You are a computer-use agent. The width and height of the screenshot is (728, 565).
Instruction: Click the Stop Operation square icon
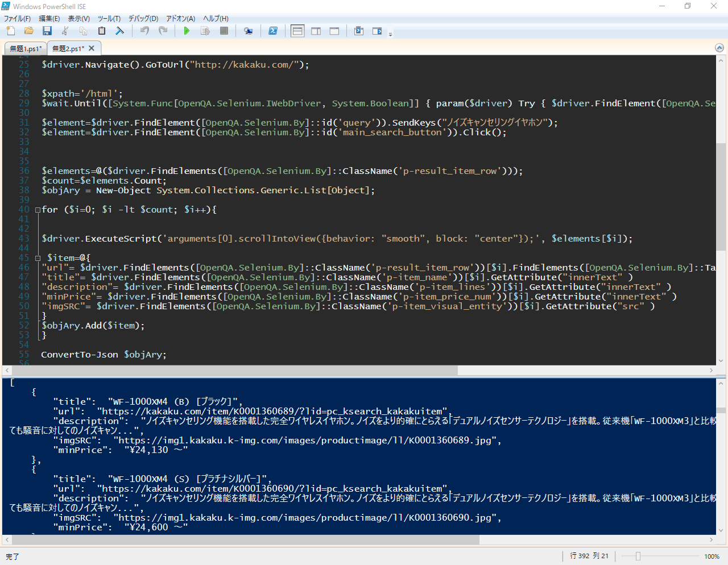coord(224,31)
